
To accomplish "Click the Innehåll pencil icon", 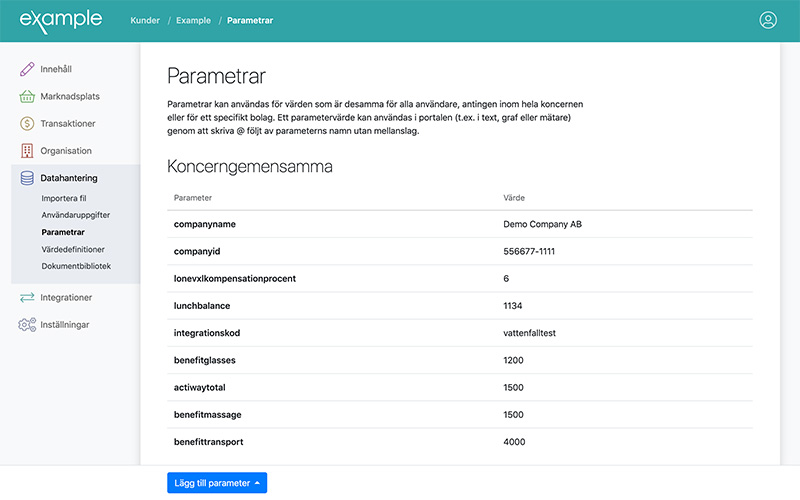I will click(27, 69).
